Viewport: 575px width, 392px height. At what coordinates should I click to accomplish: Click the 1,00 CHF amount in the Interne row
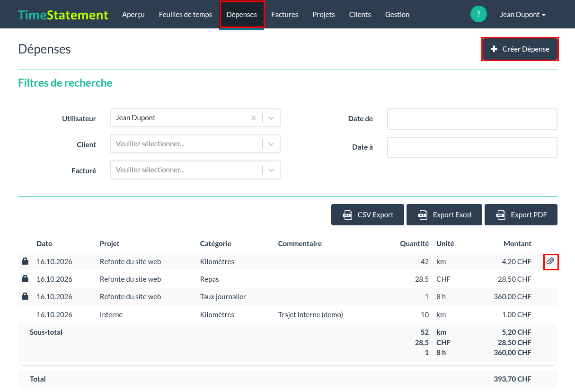click(x=517, y=315)
